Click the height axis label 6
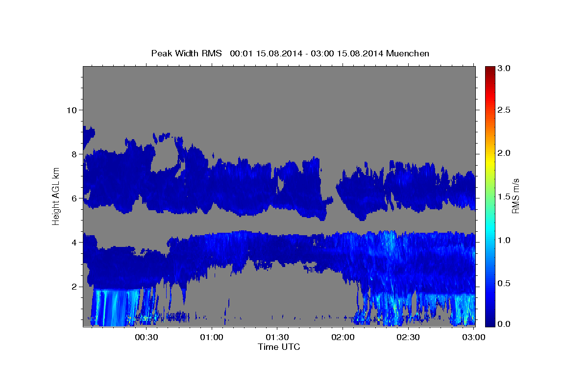The height and width of the screenshot is (392, 588). coord(74,198)
